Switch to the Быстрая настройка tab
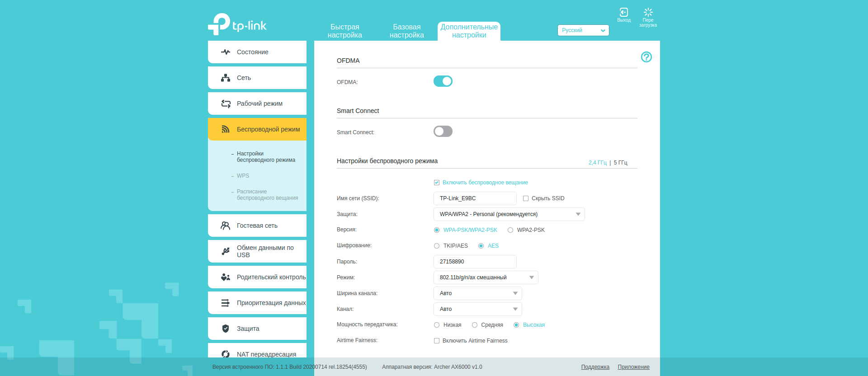The image size is (868, 376). [344, 31]
